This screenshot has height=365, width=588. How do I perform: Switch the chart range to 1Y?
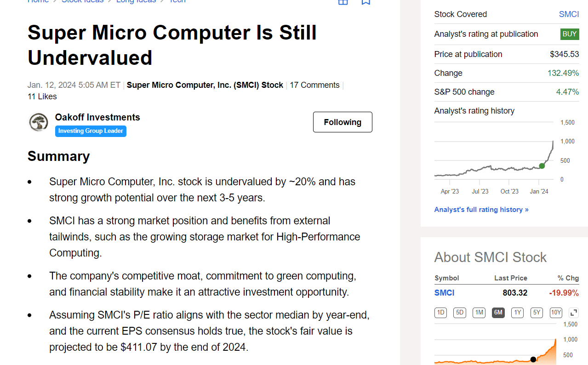(517, 312)
